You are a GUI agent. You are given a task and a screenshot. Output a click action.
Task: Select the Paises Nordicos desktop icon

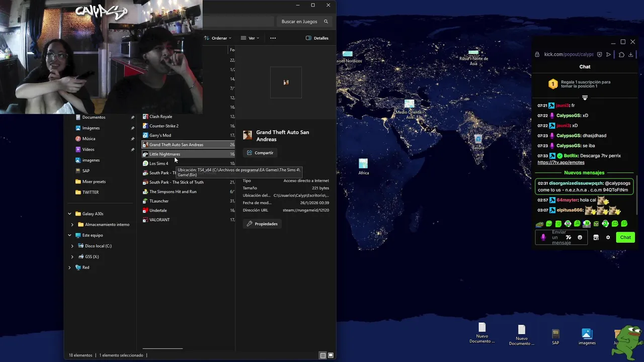point(348,56)
